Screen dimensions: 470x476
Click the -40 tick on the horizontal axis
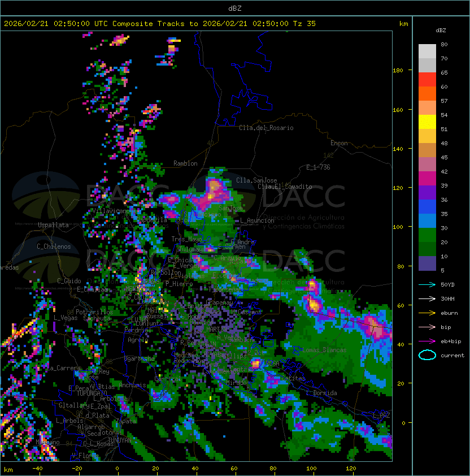(37, 469)
